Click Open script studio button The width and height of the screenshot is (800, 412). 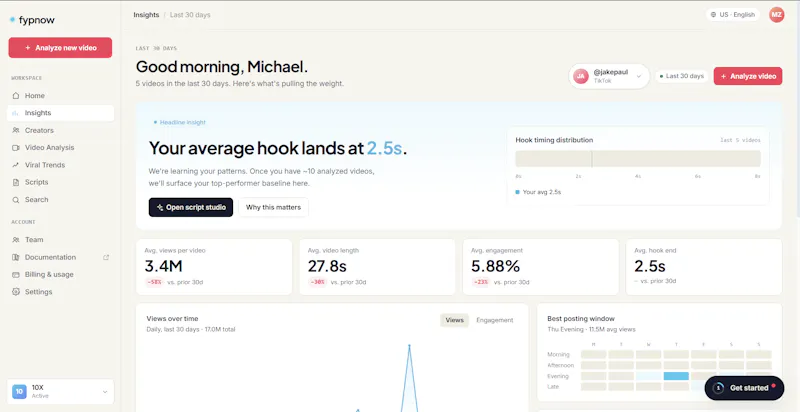[191, 208]
